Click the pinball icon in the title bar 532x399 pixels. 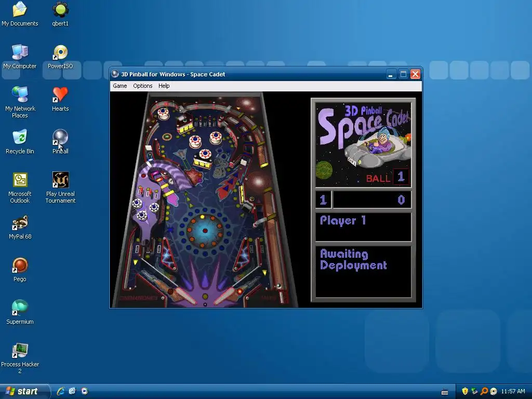click(x=115, y=74)
